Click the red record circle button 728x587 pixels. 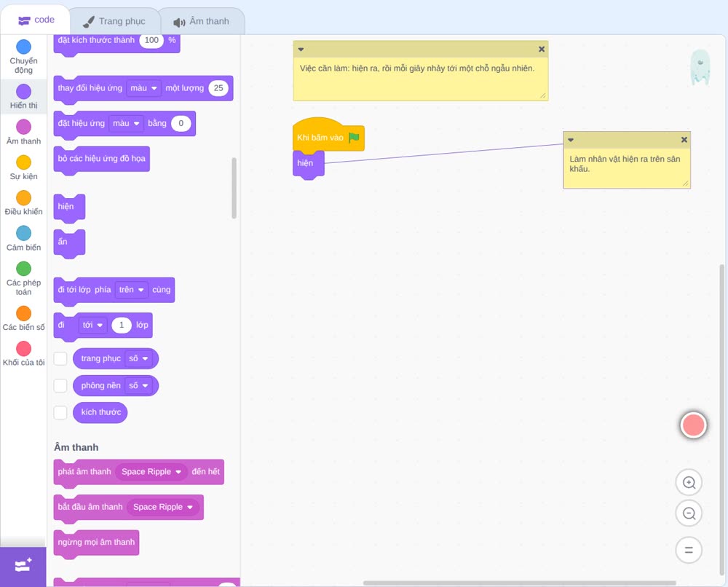693,425
